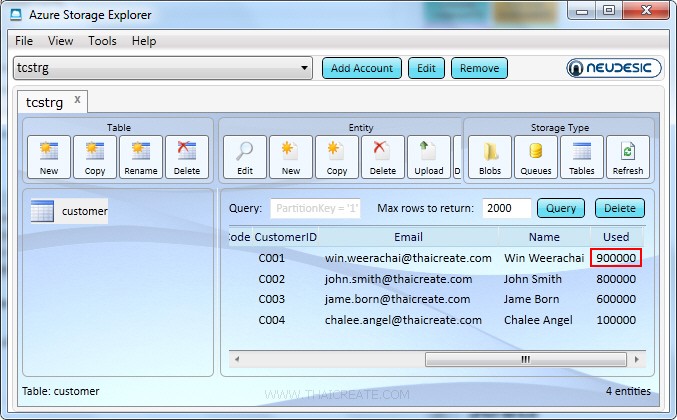Click the name Jame Born
This screenshot has height=420, width=677.
click(531, 299)
